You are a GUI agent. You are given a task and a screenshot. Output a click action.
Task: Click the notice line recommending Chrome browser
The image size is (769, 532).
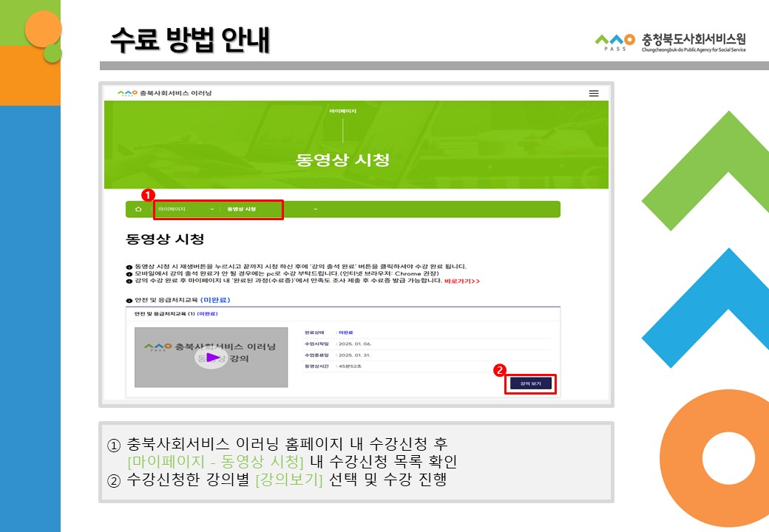point(282,273)
